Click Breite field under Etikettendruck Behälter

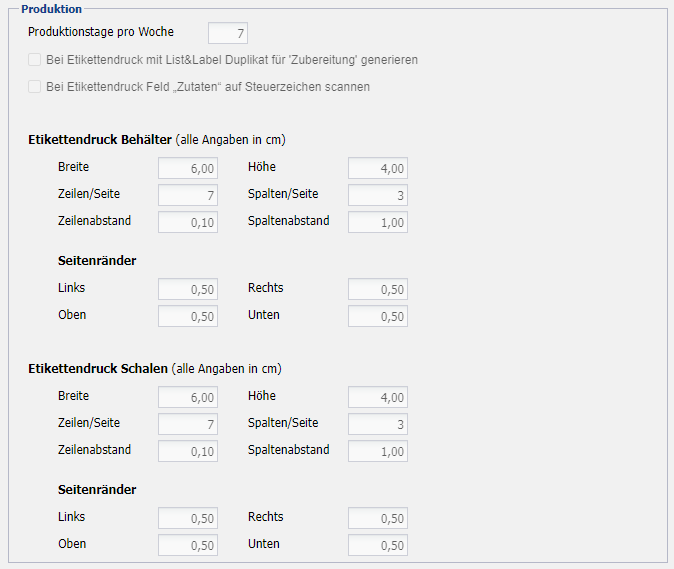pyautogui.click(x=188, y=168)
